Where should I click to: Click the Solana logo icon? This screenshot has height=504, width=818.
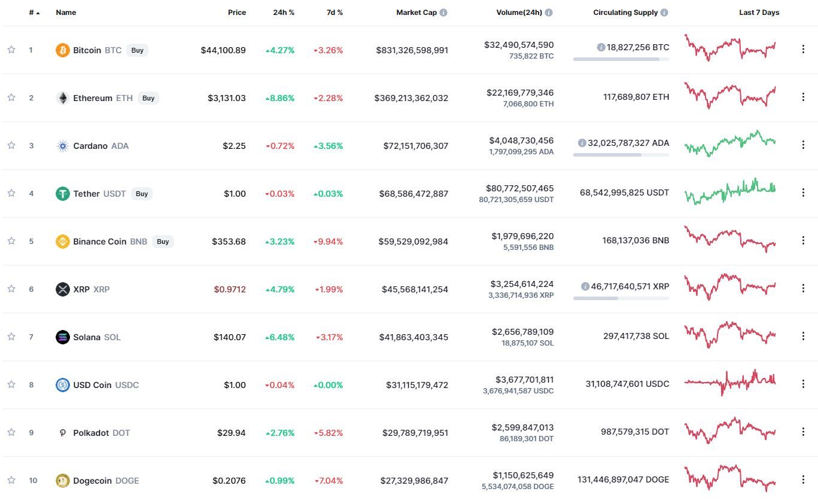pyautogui.click(x=62, y=337)
